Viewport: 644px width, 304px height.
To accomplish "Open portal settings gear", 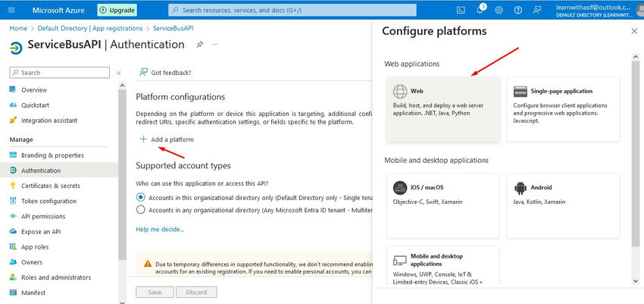I will click(x=499, y=10).
